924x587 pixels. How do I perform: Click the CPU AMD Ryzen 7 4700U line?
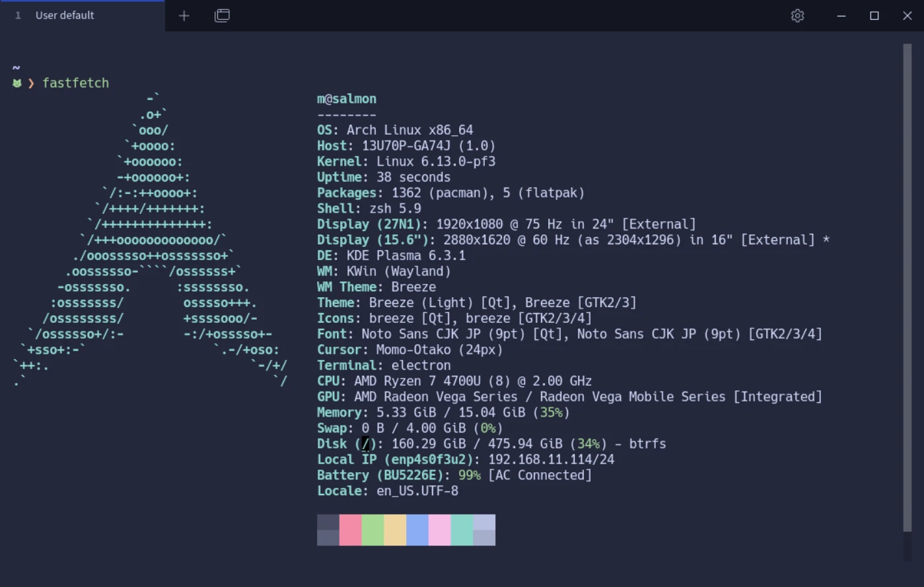tap(454, 382)
